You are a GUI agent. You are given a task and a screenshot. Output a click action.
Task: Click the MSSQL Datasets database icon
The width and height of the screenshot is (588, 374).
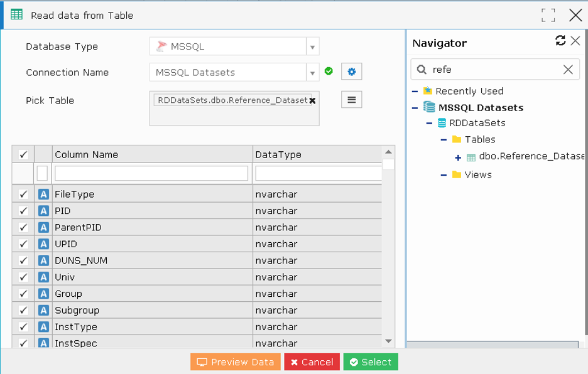coord(429,107)
